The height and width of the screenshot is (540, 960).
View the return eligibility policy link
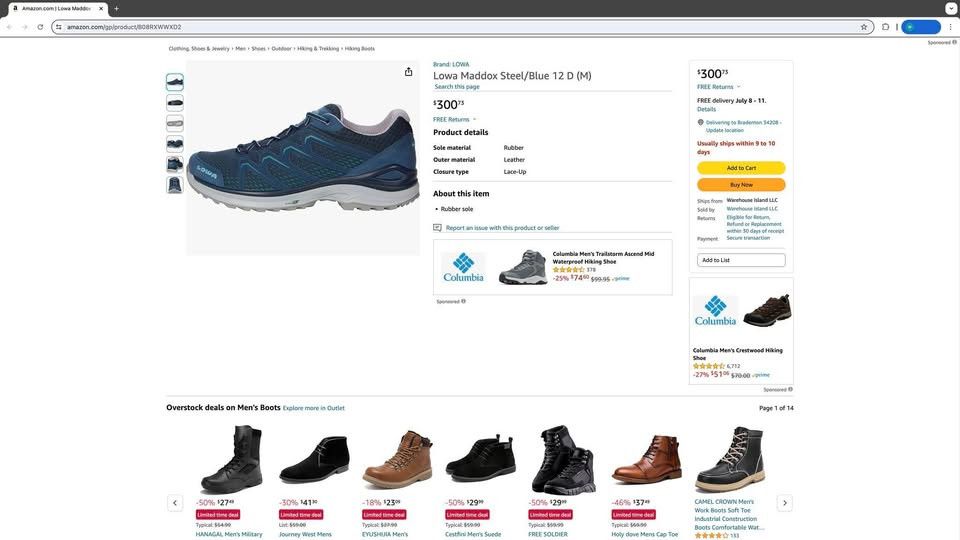tap(755, 224)
